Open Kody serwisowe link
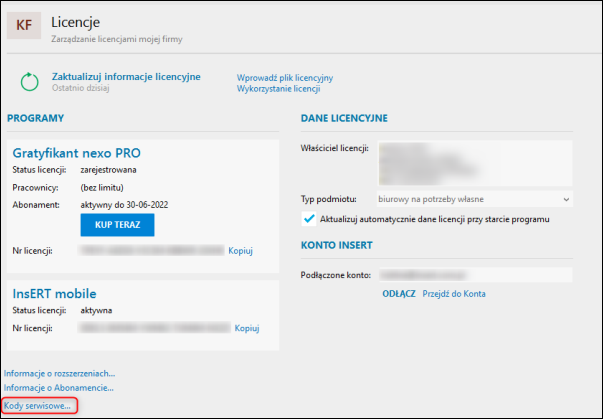Viewport: 603px width, 419px height. click(x=37, y=406)
